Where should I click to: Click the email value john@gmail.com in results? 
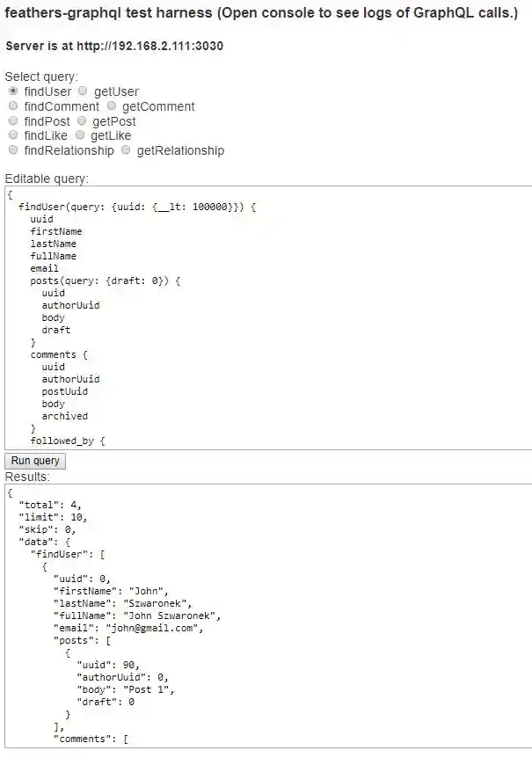pyautogui.click(x=154, y=628)
